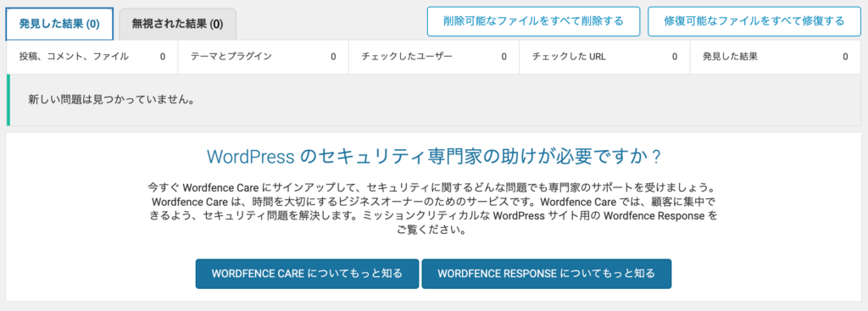
Task: Open the 発見した結果 (0) tab
Action: 59,24
